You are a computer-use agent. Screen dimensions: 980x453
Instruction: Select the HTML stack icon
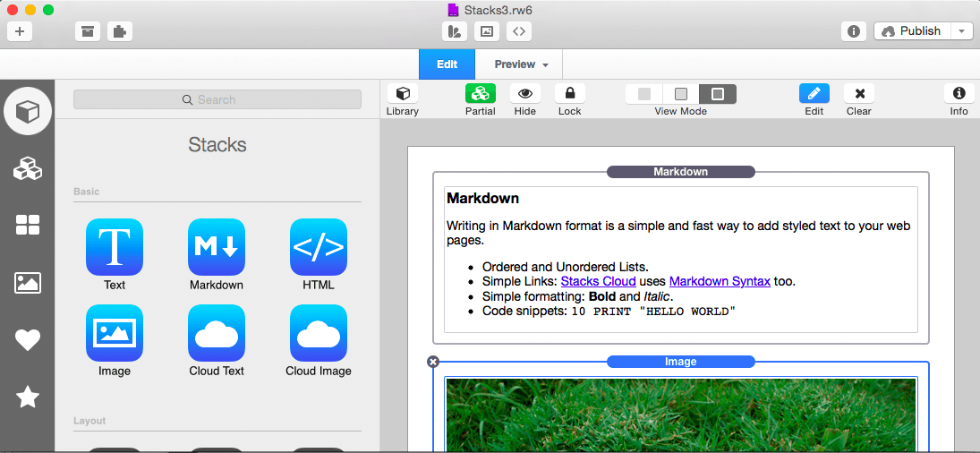(x=318, y=247)
